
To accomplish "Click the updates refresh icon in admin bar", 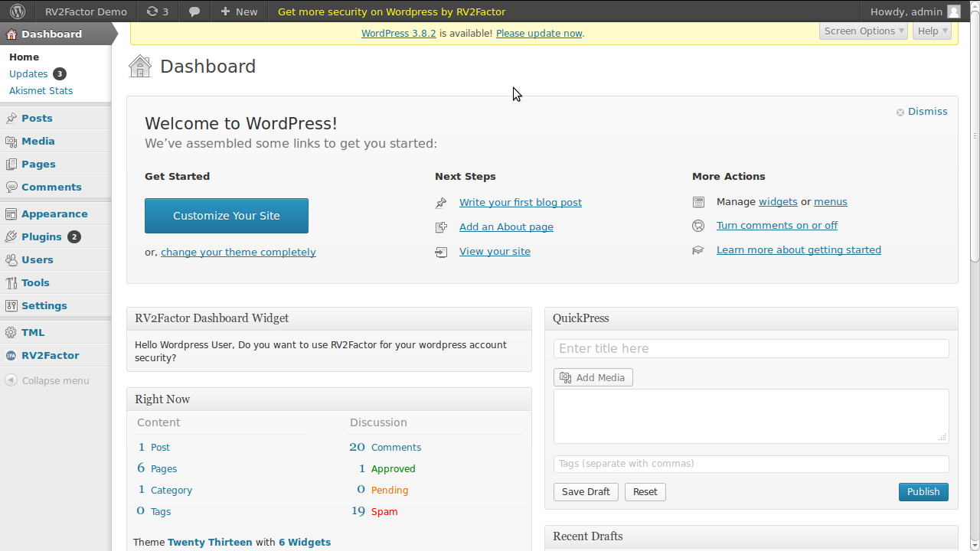I will point(152,11).
